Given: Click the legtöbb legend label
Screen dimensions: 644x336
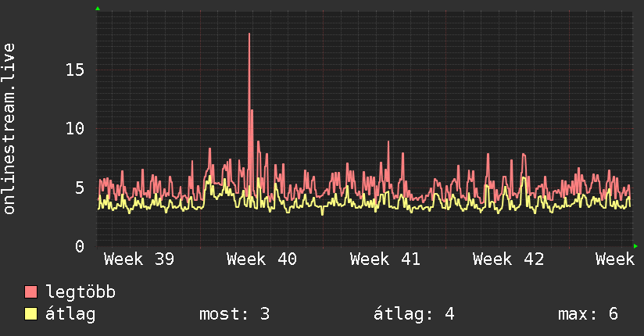Looking at the screenshot, I should tap(80, 292).
